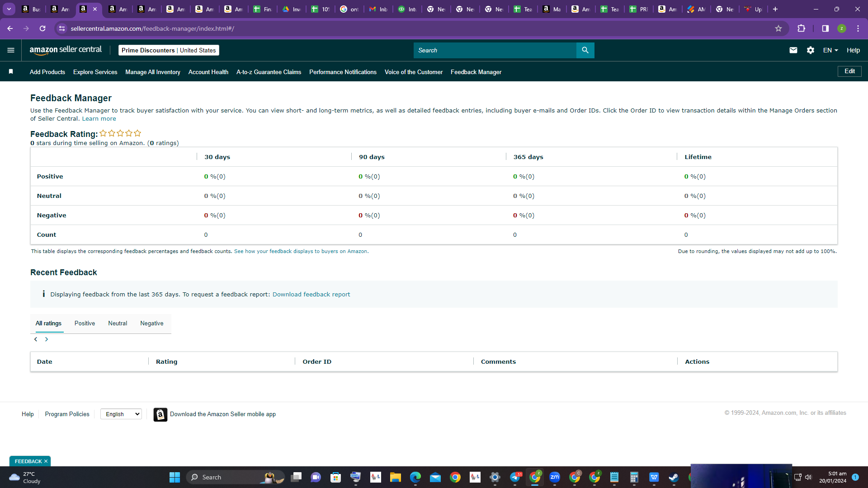Click the next page arrow under ratings tabs
Viewport: 868px width, 488px height.
[47, 339]
